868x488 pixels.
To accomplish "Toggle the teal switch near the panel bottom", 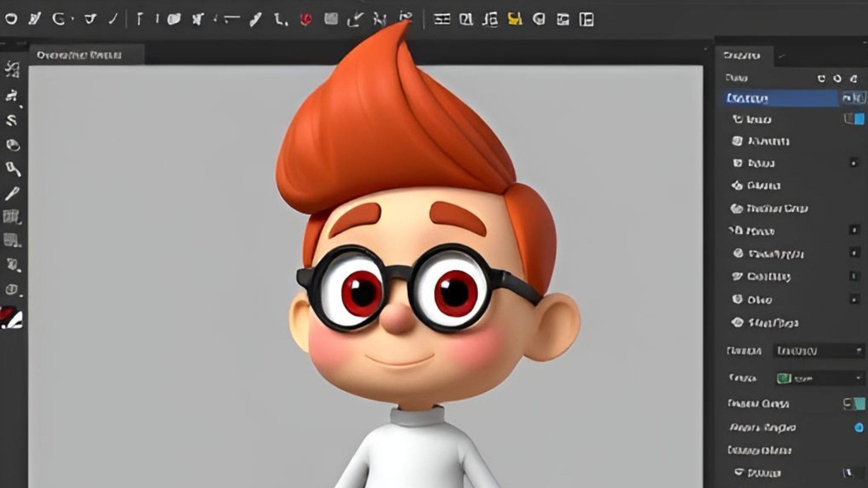I will click(854, 404).
